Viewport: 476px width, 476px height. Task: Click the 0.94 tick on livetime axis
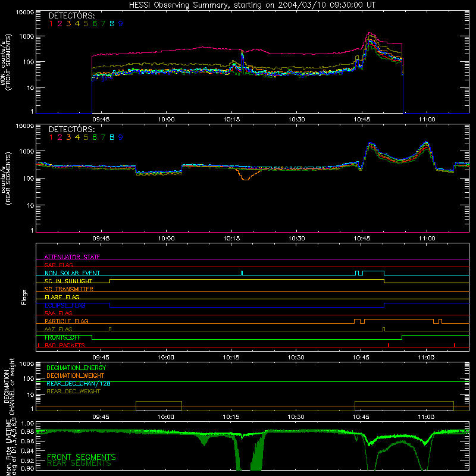pyautogui.click(x=27, y=451)
